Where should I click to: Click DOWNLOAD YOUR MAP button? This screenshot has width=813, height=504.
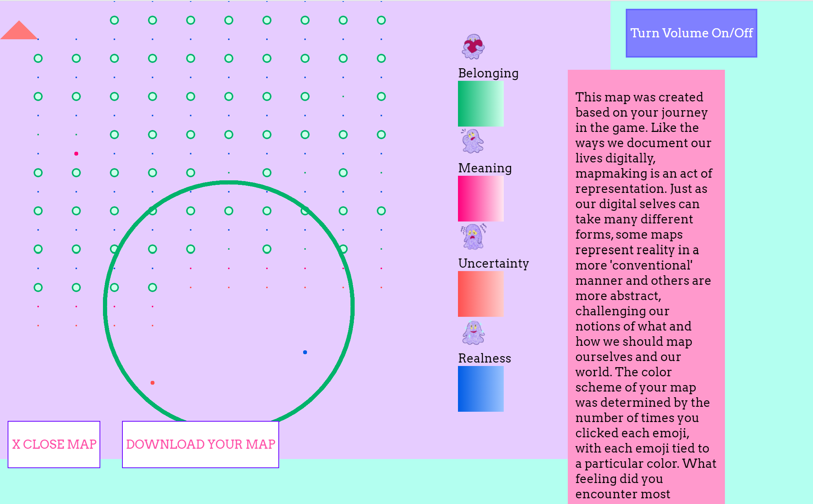click(201, 444)
